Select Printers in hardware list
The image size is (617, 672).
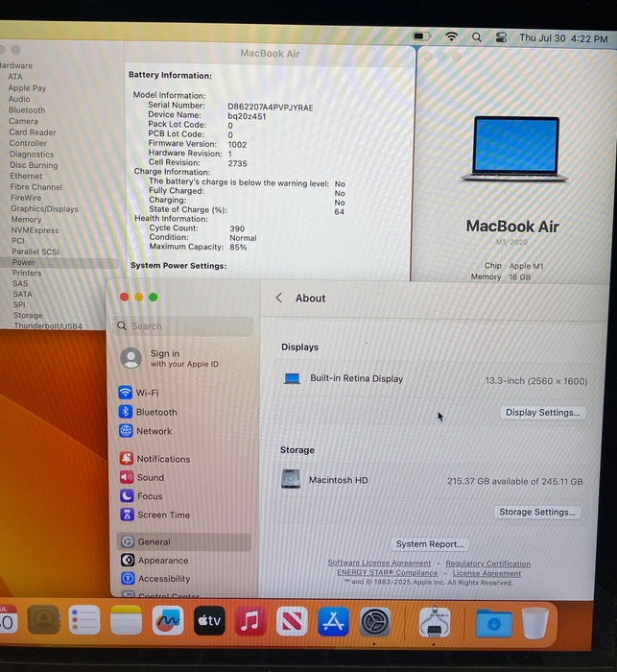(27, 273)
